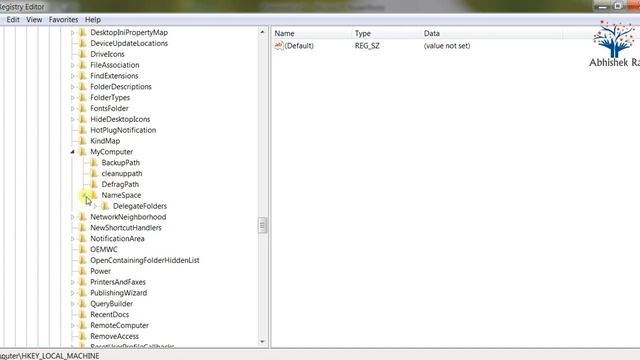Select the DefragPath key label

tap(120, 184)
